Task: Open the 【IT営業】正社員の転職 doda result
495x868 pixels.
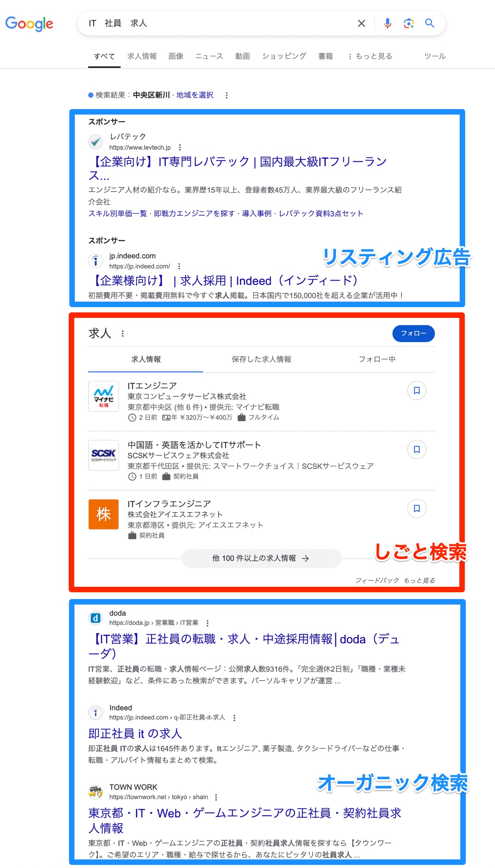Action: click(244, 646)
